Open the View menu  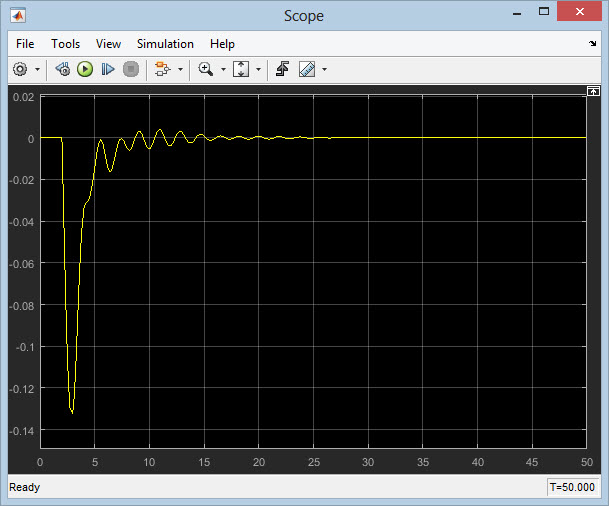pos(108,44)
